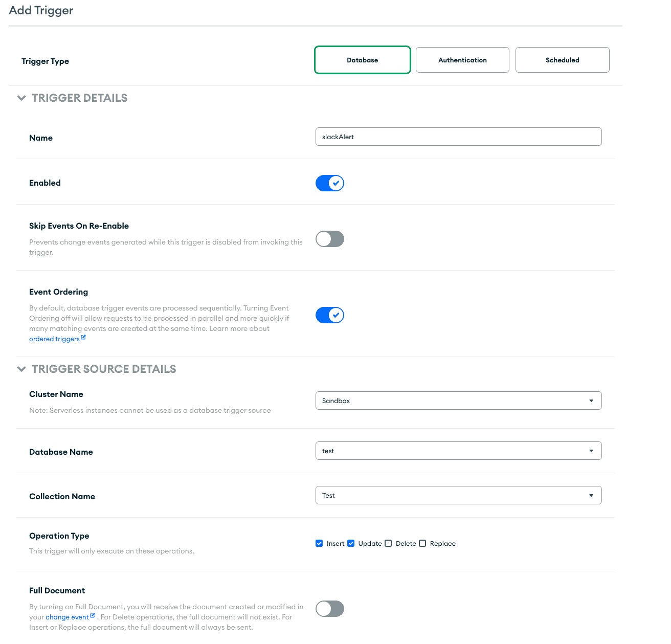Check the Delete operation checkbox
This screenshot has height=644, width=671.
pyautogui.click(x=388, y=543)
